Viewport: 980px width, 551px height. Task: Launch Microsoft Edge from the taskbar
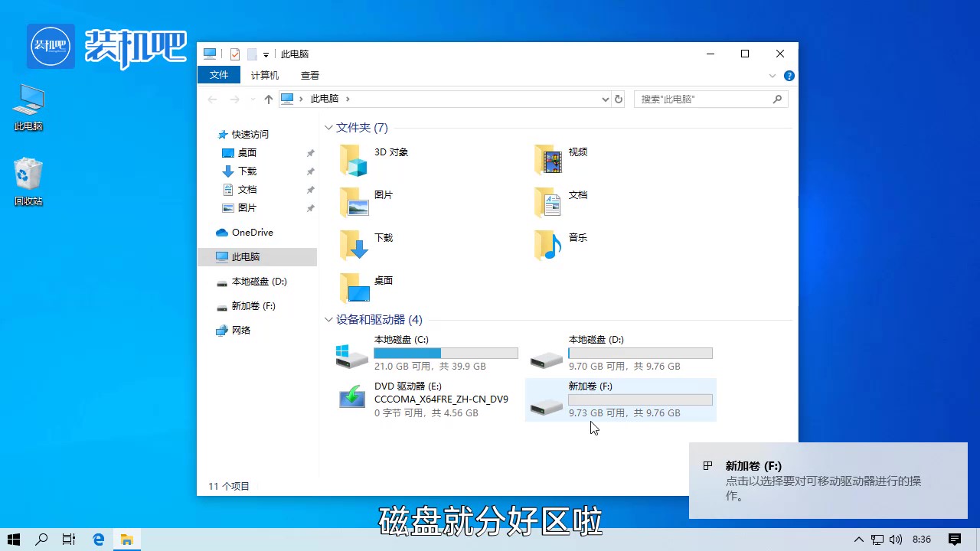[98, 539]
